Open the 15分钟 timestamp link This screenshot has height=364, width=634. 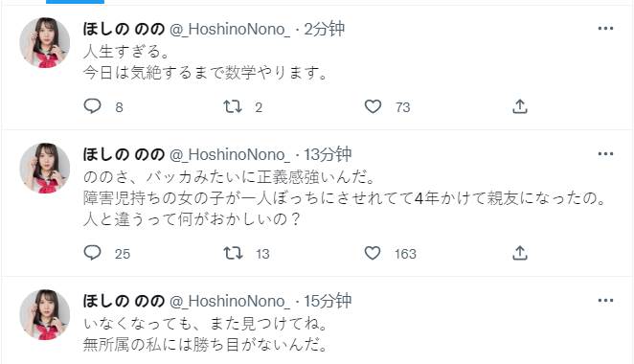[x=328, y=301]
